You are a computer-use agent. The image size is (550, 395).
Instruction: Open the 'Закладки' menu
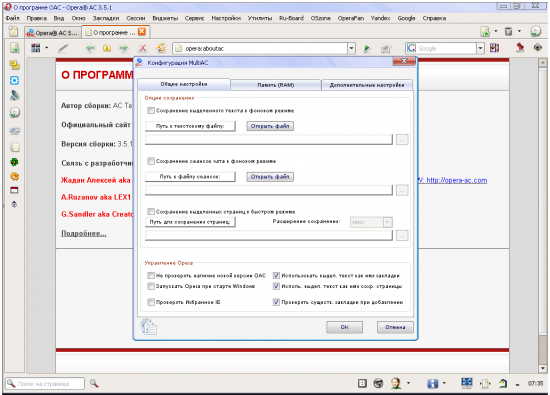[106, 18]
